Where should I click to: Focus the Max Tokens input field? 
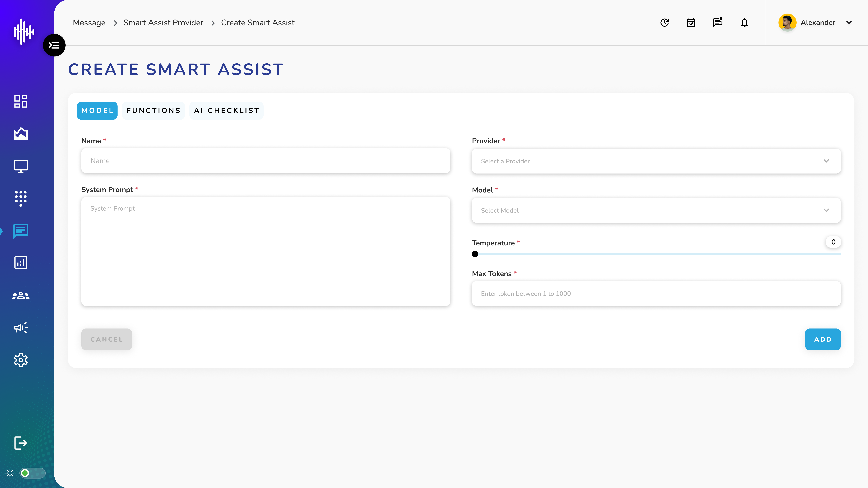pyautogui.click(x=656, y=293)
